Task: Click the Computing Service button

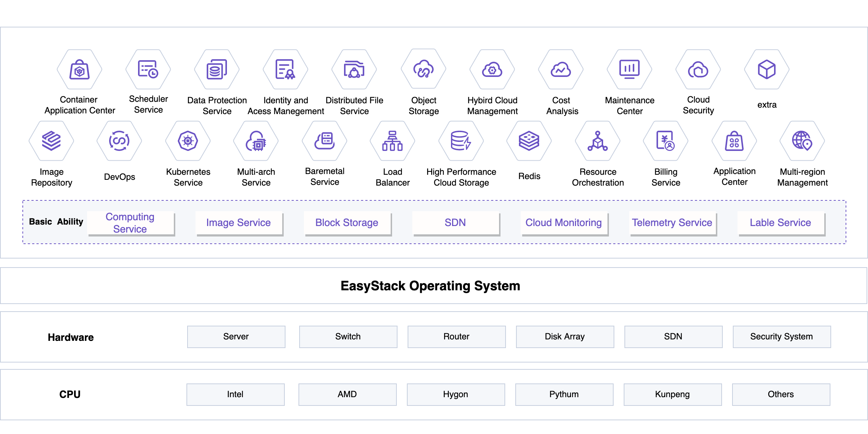Action: 131,223
